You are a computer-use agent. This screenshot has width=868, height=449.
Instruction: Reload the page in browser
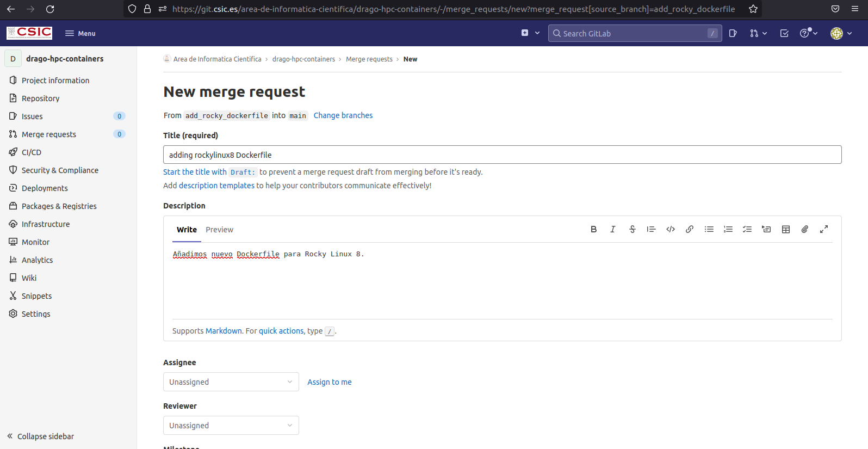(x=50, y=9)
